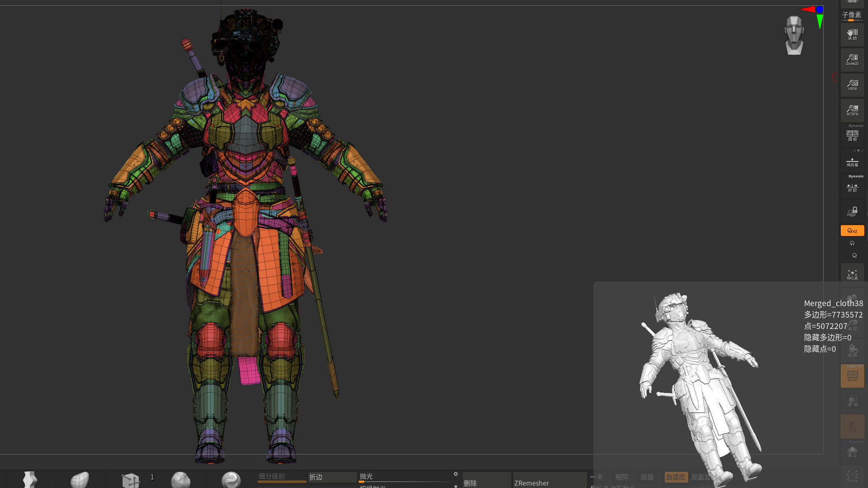Click the 旋转 (Rotate) view tool
The image size is (868, 488).
pyautogui.click(x=852, y=351)
